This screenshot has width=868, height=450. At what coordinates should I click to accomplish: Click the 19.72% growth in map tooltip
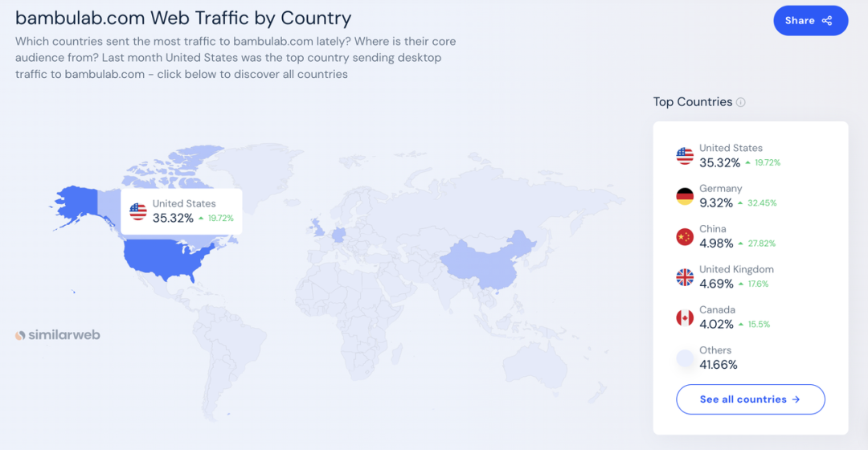220,218
